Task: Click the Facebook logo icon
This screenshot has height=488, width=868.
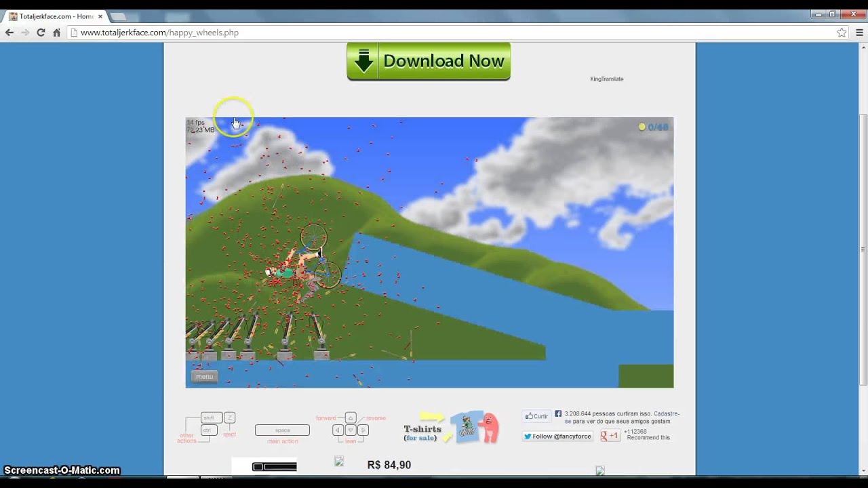Action: click(558, 413)
